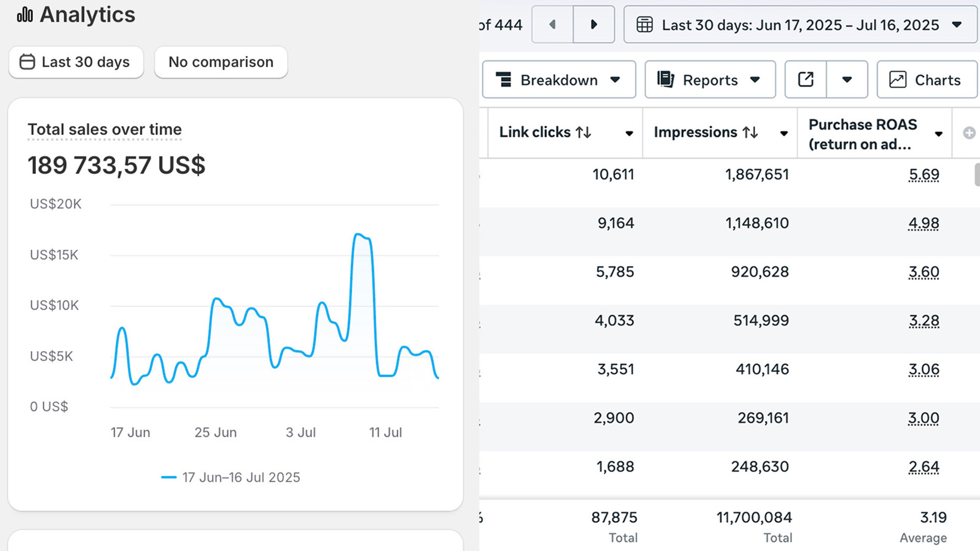
Task: Select the 920,628 impressions cell
Action: tap(760, 272)
